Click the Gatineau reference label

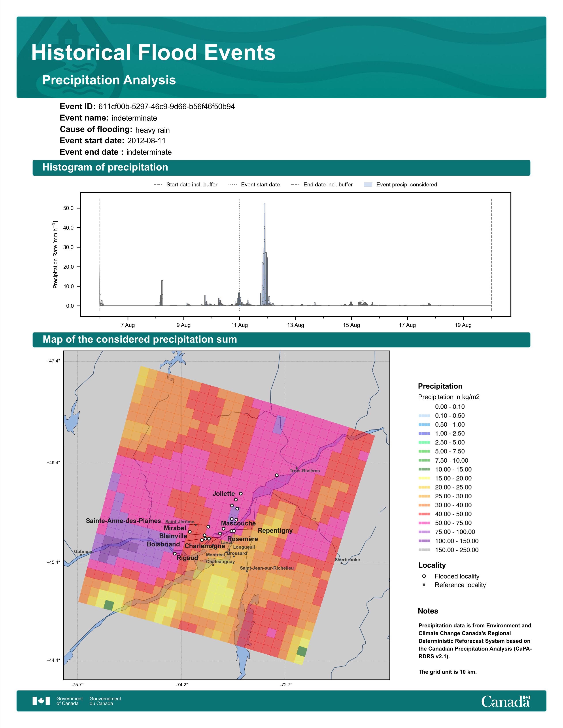pos(84,551)
